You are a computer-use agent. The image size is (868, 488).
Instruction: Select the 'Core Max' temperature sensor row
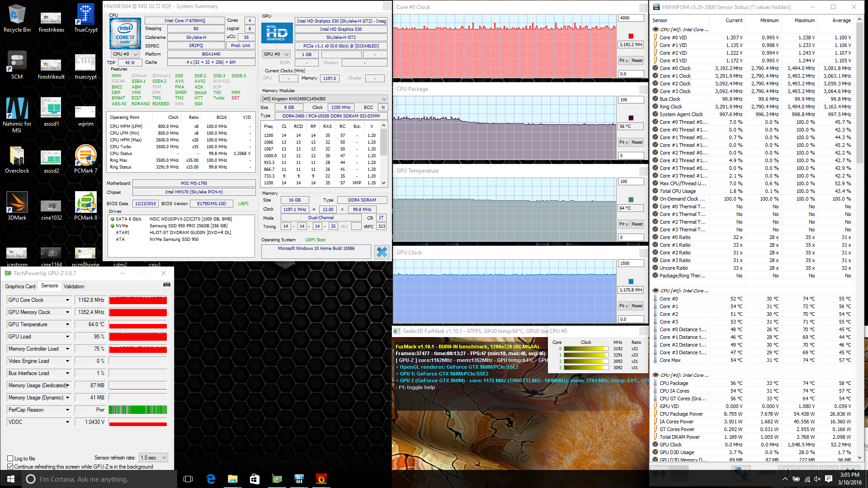pos(752,360)
